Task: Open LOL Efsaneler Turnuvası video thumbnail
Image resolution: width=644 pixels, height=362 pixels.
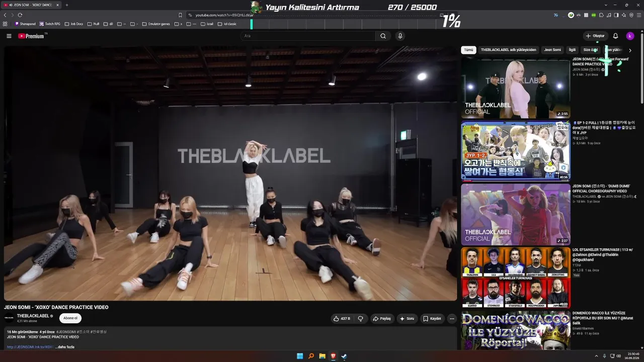Action: coord(516,278)
